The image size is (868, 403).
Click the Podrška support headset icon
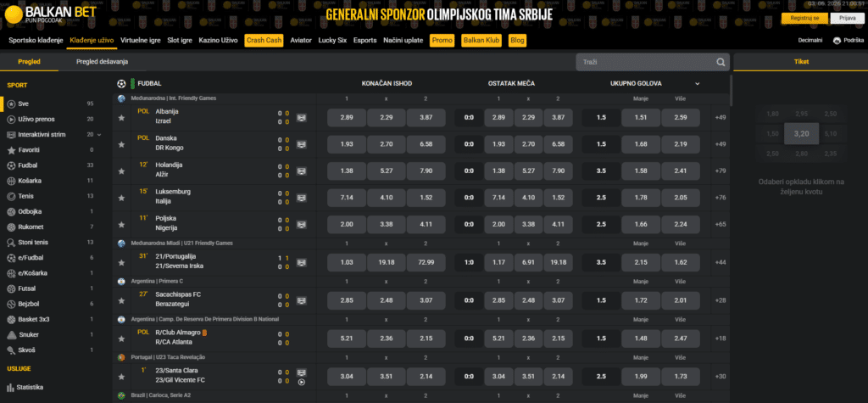pyautogui.click(x=837, y=41)
